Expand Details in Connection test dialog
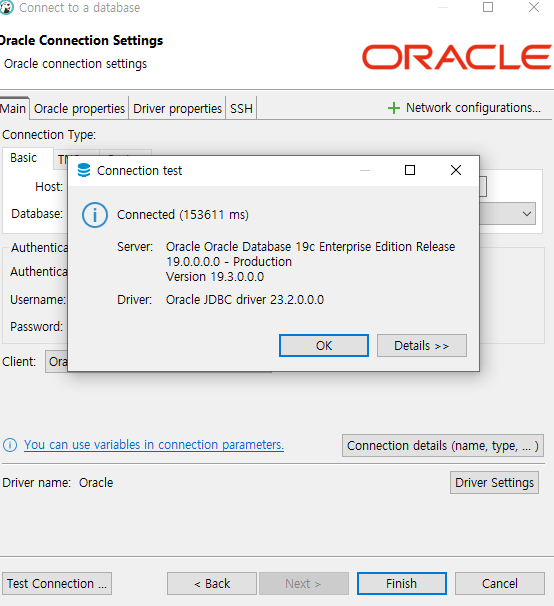 pos(421,346)
